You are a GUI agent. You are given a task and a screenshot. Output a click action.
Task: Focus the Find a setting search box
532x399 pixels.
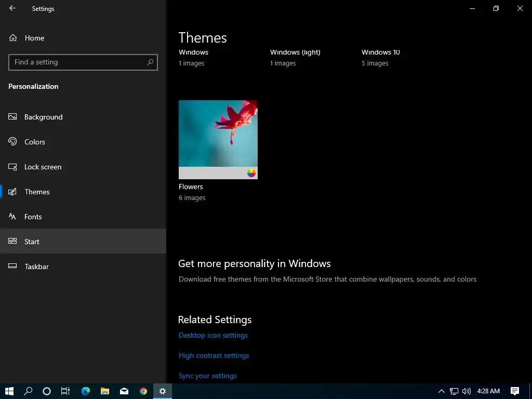(x=83, y=62)
